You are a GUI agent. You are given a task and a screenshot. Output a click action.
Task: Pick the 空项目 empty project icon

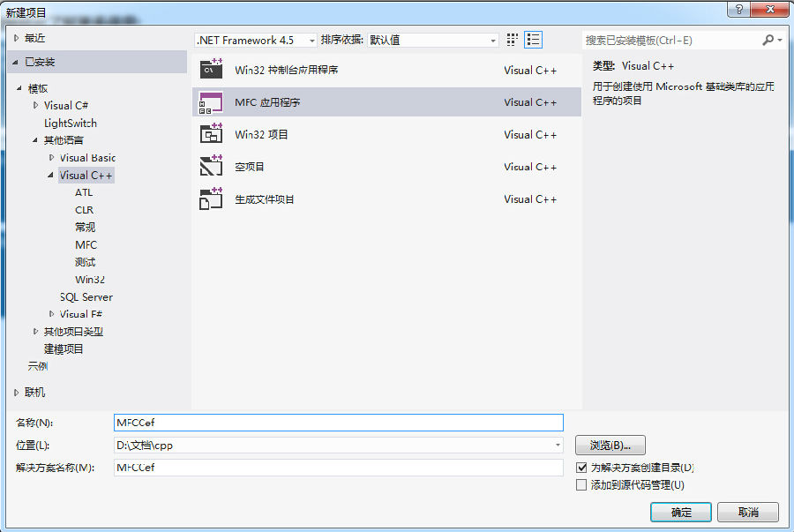tap(211, 166)
